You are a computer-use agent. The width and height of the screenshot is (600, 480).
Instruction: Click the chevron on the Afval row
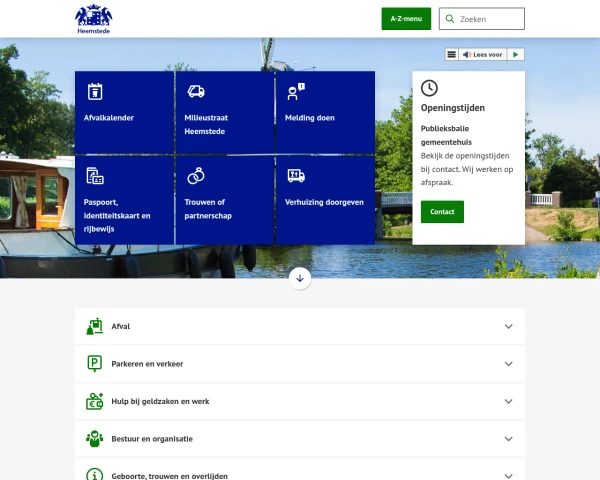click(x=509, y=327)
